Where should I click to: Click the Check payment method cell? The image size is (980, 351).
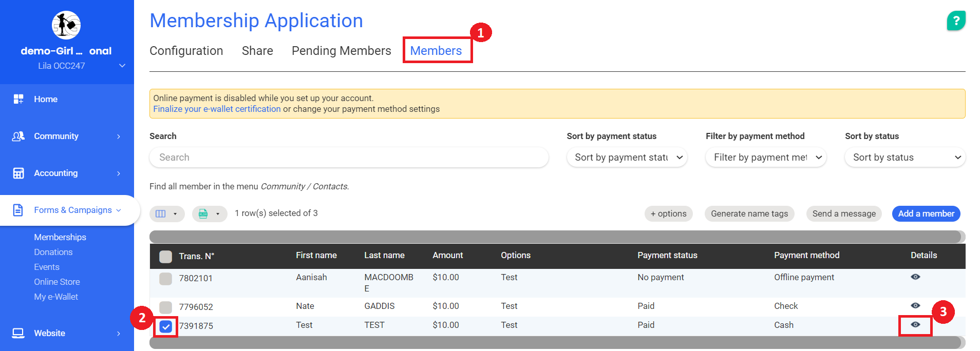click(786, 306)
